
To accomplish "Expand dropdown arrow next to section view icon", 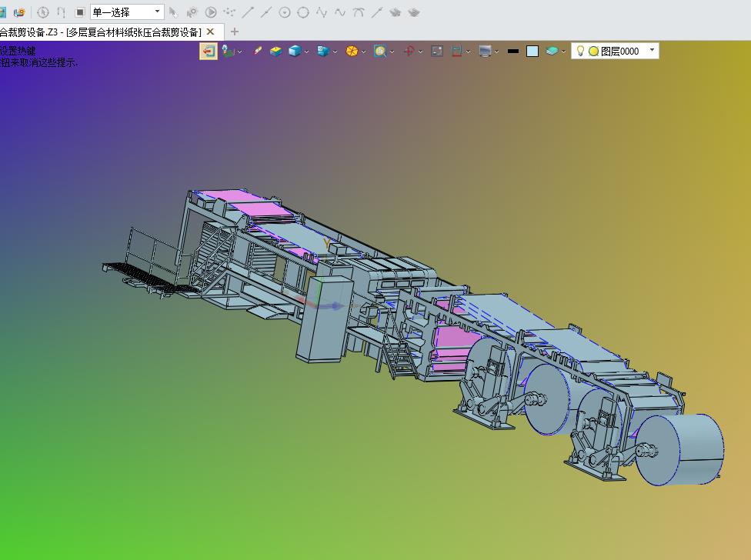I will pos(468,52).
